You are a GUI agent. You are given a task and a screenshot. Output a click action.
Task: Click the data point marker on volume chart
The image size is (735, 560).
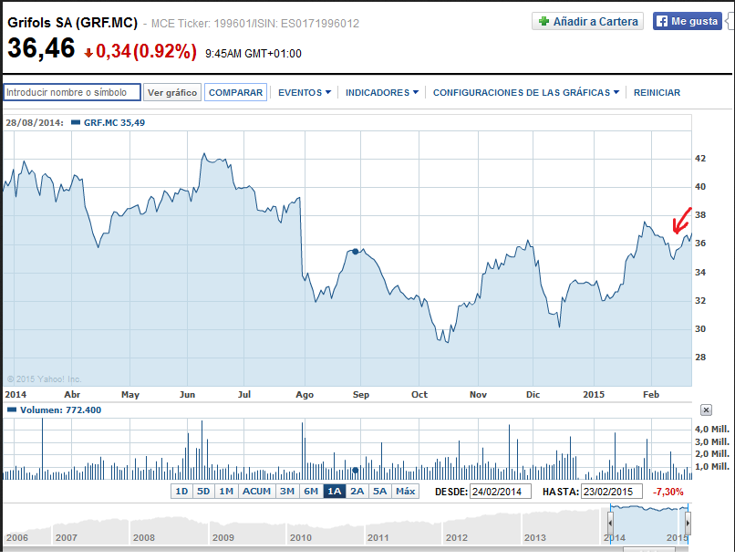(x=356, y=470)
